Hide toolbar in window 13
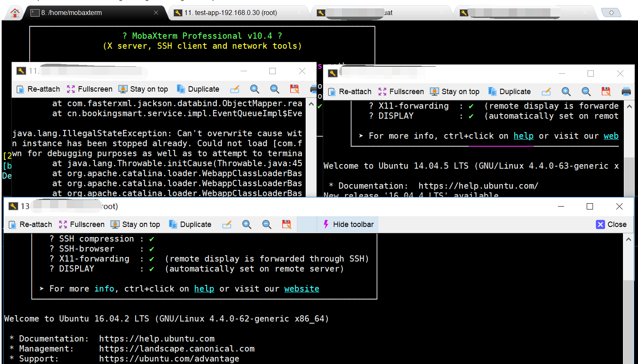Screen dimensions: 638x364 point(348,224)
